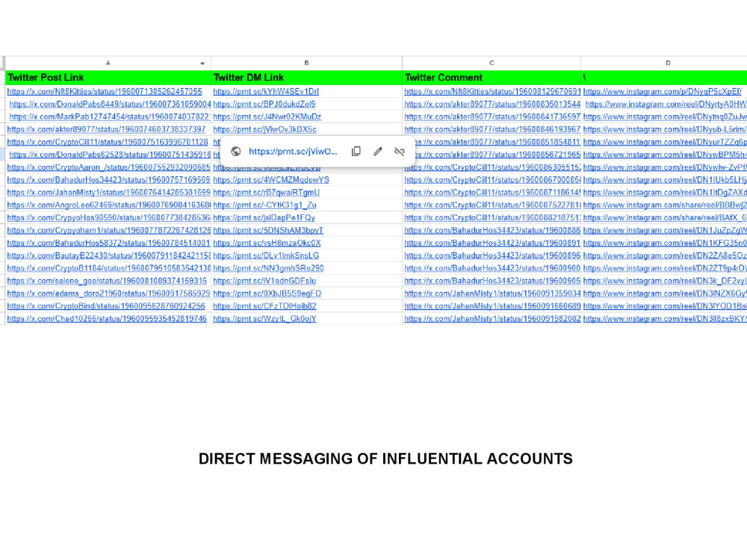Open the prnt.sc/NN3gmhSRe290 link
This screenshot has width=747, height=560.
(268, 268)
